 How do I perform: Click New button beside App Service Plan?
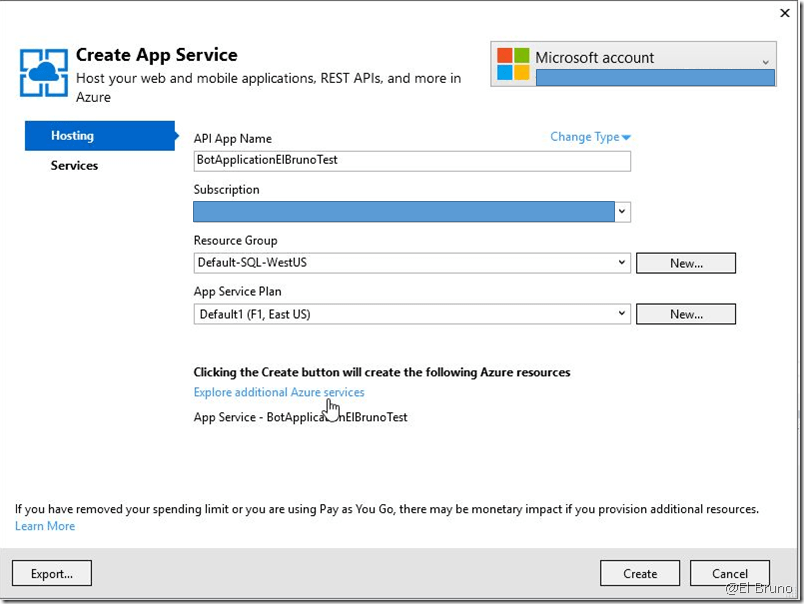coord(686,314)
